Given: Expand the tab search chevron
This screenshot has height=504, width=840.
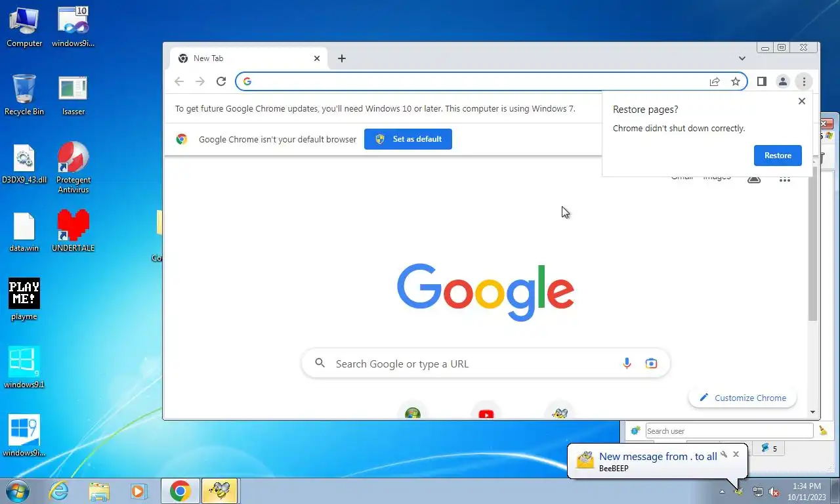Looking at the screenshot, I should click(742, 58).
